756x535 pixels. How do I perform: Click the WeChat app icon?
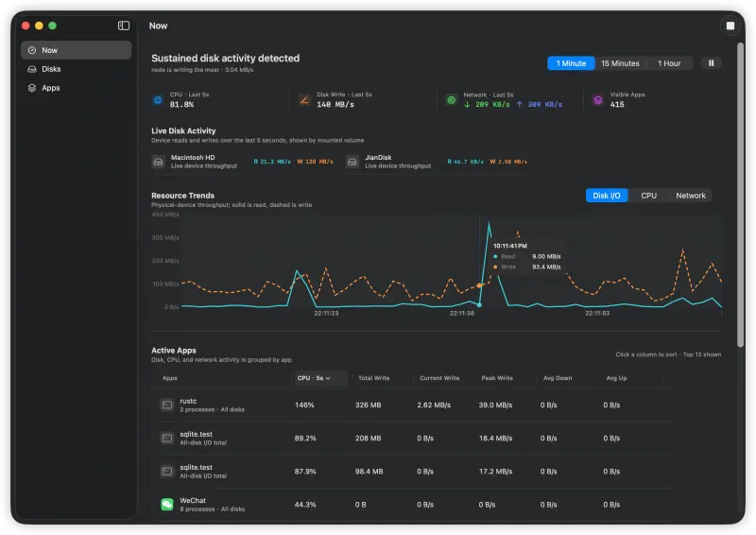167,505
